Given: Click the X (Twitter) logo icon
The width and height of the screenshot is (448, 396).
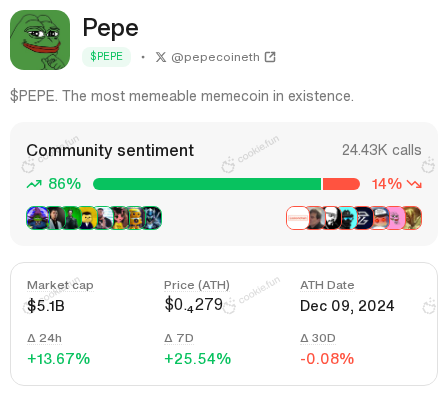Looking at the screenshot, I should click(x=161, y=57).
